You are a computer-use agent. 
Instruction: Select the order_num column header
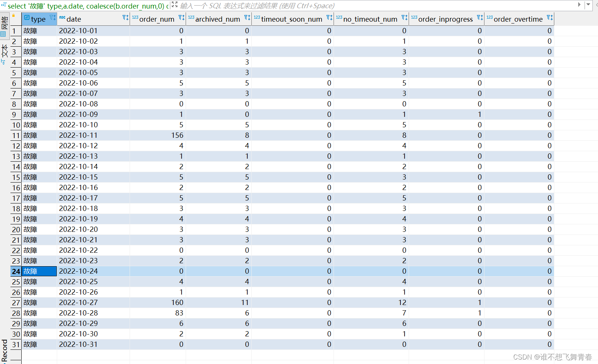[158, 19]
